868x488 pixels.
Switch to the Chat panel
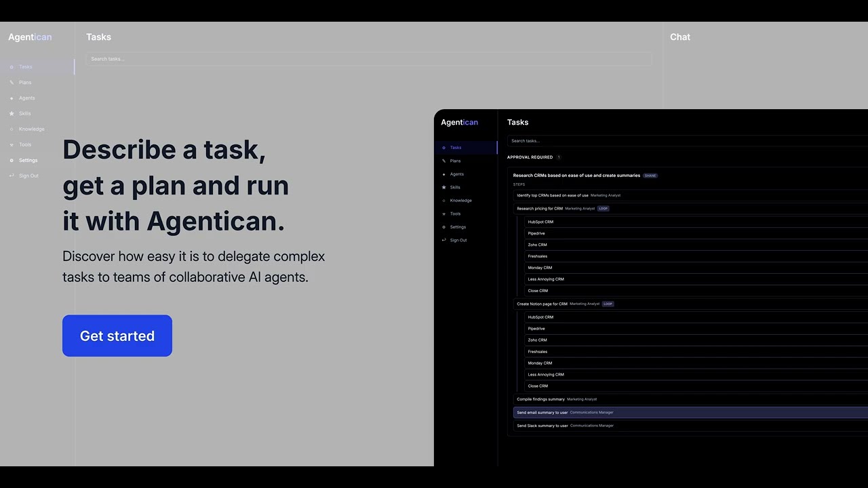pos(680,37)
